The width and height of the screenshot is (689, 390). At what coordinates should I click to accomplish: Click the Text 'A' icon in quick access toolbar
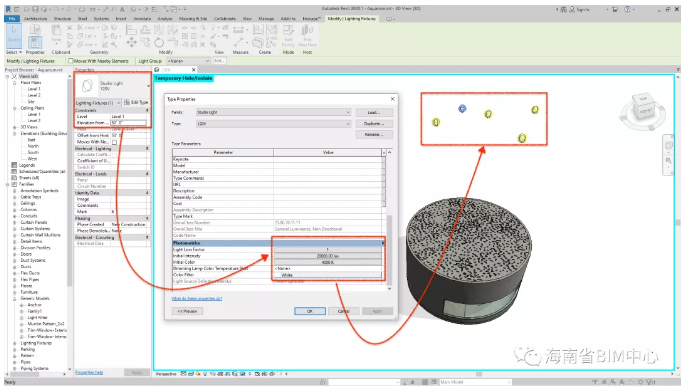point(122,9)
